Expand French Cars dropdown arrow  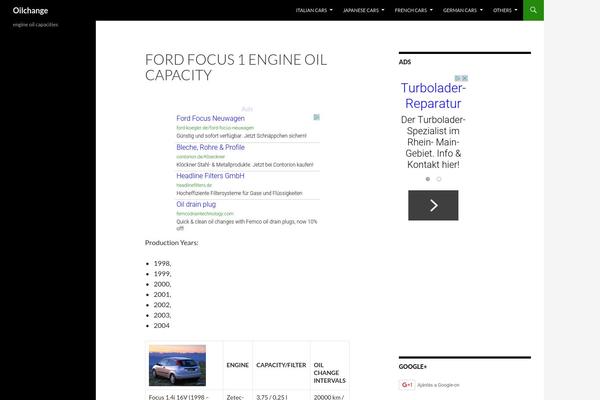(431, 10)
